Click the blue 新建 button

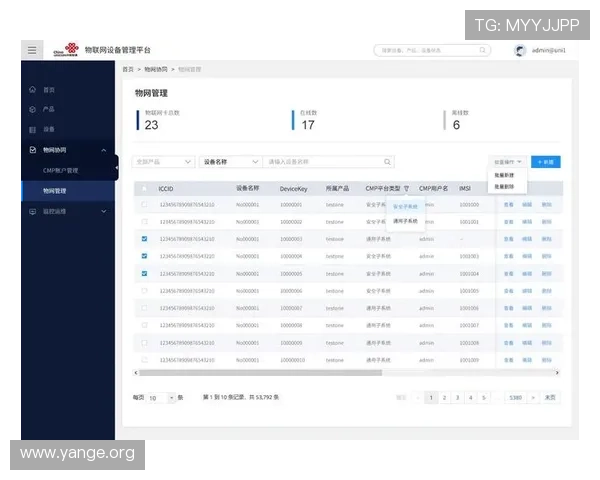click(547, 161)
